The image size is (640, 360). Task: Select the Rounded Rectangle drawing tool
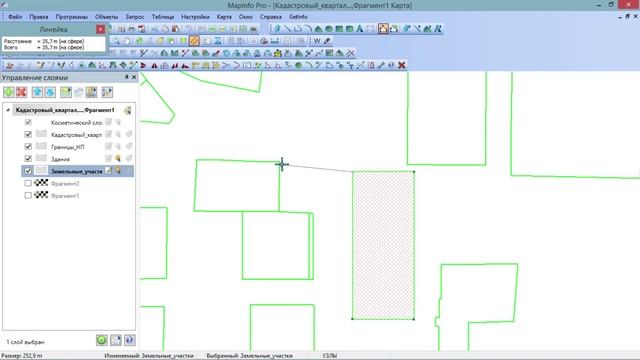pyautogui.click(x=349, y=29)
